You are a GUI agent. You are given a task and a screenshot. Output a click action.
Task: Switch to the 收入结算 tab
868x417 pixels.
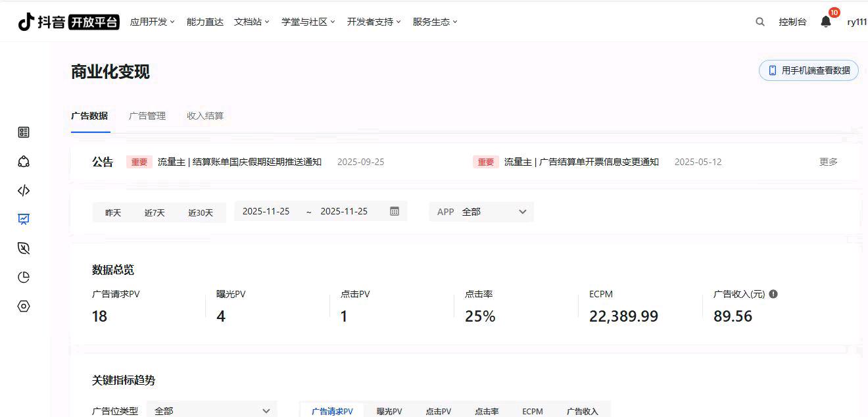pos(205,116)
